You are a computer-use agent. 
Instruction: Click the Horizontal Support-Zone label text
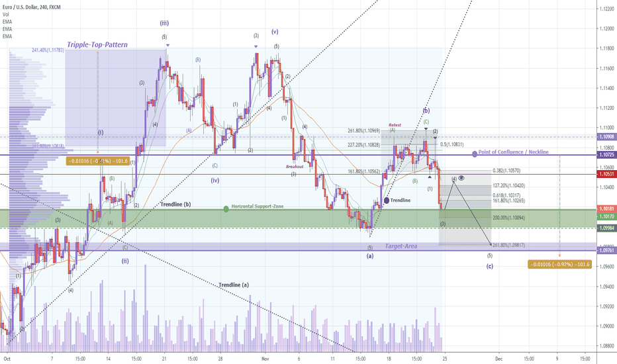tap(258, 208)
